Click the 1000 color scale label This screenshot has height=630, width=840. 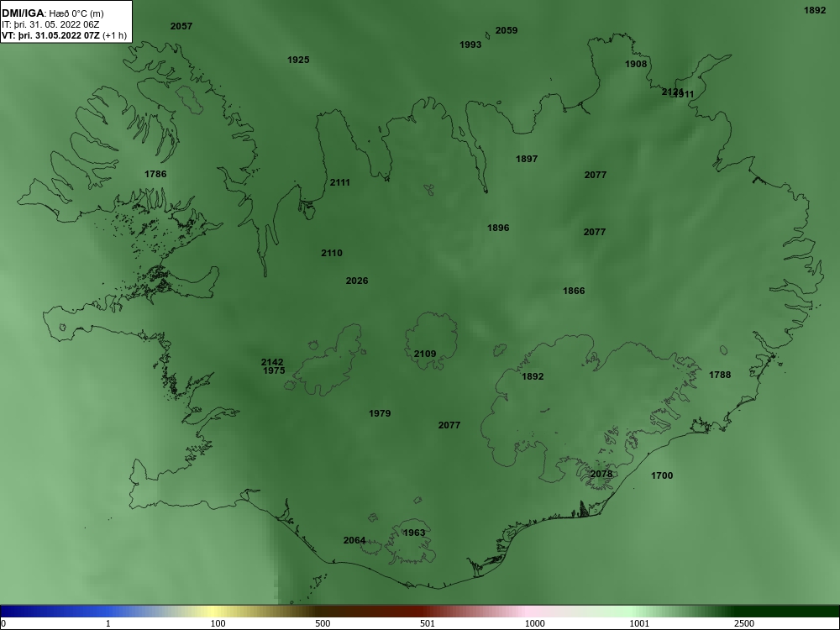534,623
